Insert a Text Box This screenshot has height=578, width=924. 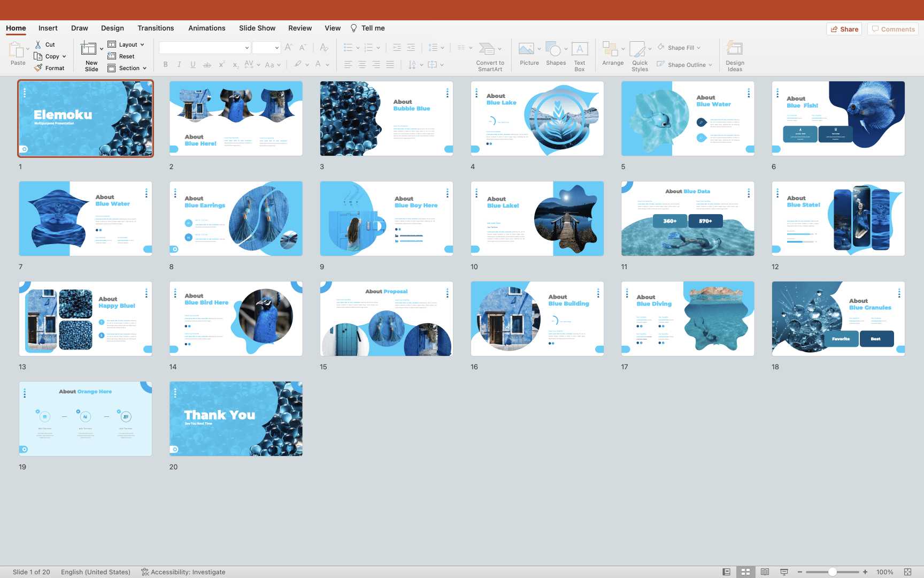pos(580,49)
